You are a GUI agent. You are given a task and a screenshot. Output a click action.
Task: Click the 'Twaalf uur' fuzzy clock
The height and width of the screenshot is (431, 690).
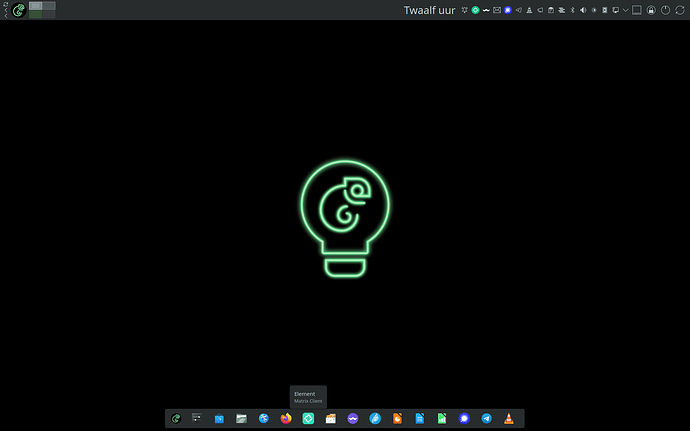coord(429,10)
